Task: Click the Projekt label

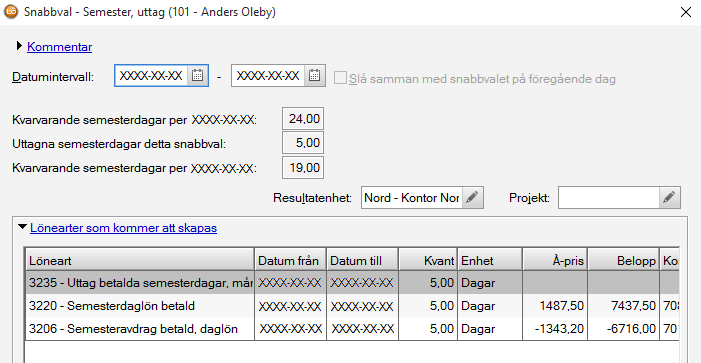Action: click(529, 198)
